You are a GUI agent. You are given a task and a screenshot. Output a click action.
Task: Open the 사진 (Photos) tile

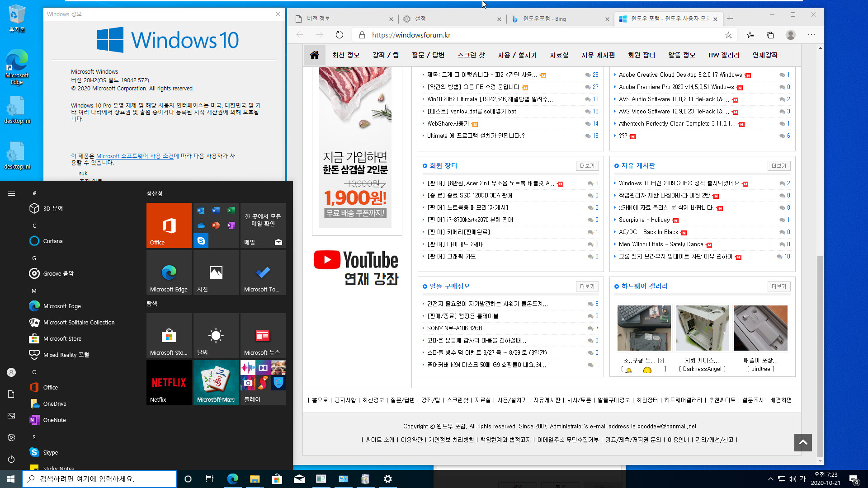(216, 272)
